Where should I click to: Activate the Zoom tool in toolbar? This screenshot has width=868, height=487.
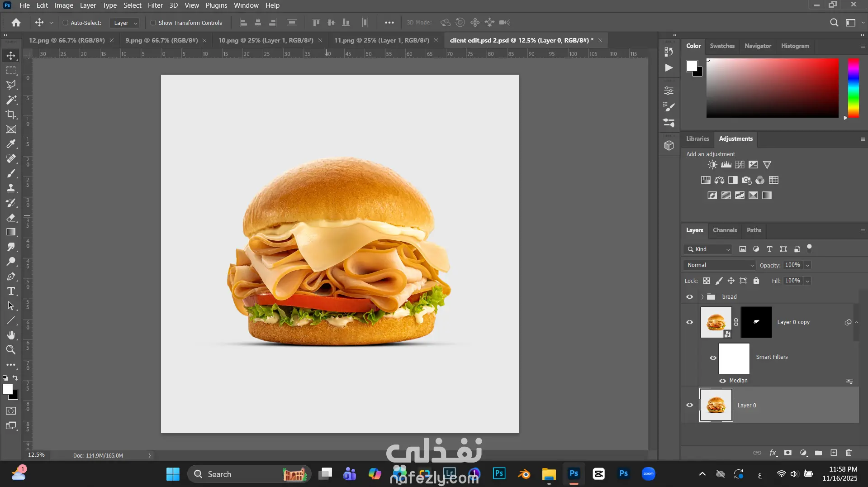(11, 350)
